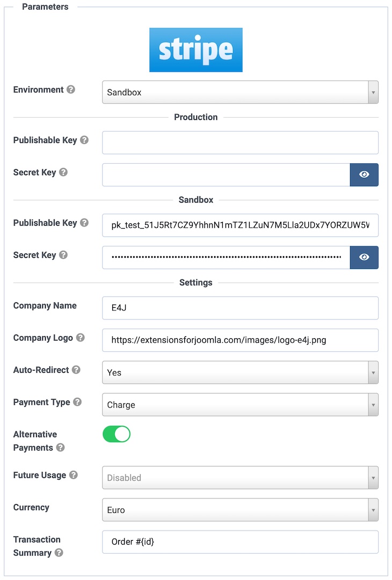The width and height of the screenshot is (392, 580).
Task: Click help icon next to Environment label
Action: pos(70,90)
